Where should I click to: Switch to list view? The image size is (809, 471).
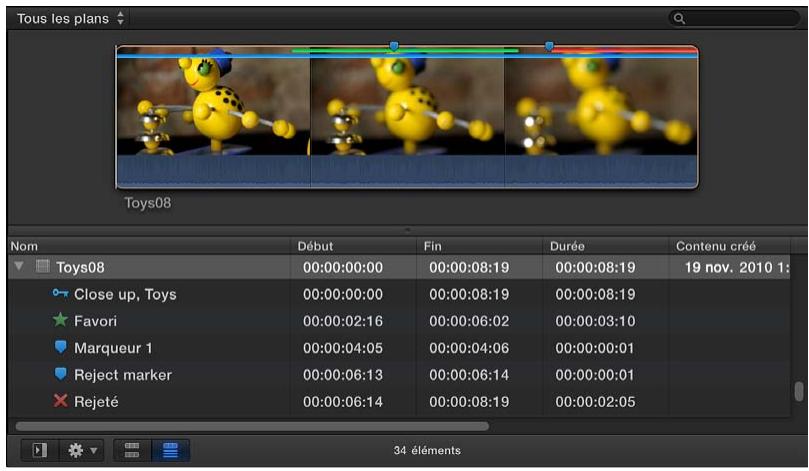tap(171, 450)
